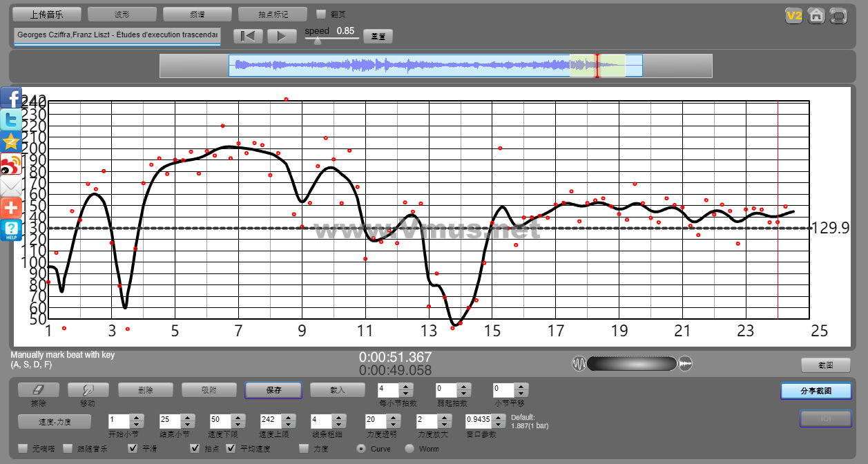Click the 保存 save button
Viewport: 868px width, 464px height.
pyautogui.click(x=273, y=390)
